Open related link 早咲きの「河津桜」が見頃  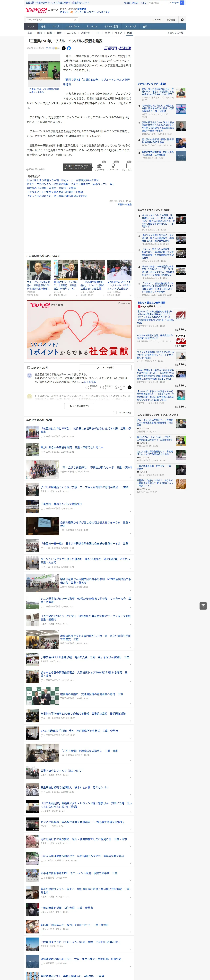[51, 188]
